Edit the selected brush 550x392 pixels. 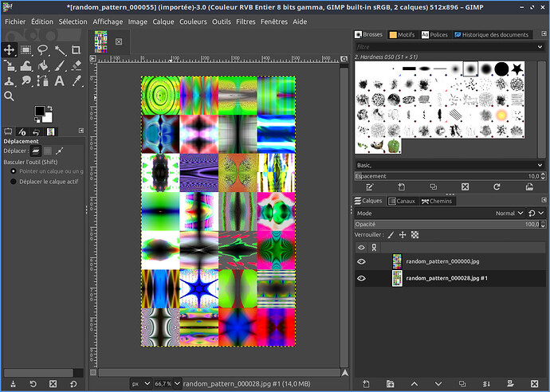369,187
